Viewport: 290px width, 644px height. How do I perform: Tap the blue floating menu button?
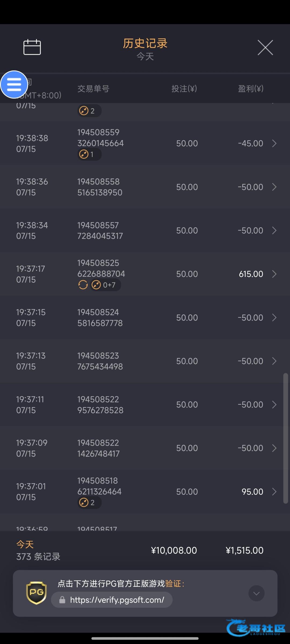(x=14, y=85)
